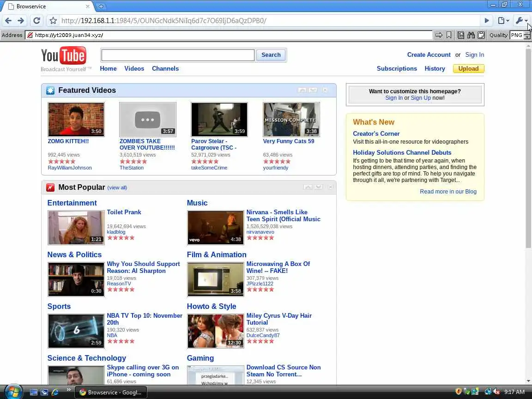Click the single bookmark ribbon icon
Viewport: 532px width, 399px height.
[x=449, y=35]
